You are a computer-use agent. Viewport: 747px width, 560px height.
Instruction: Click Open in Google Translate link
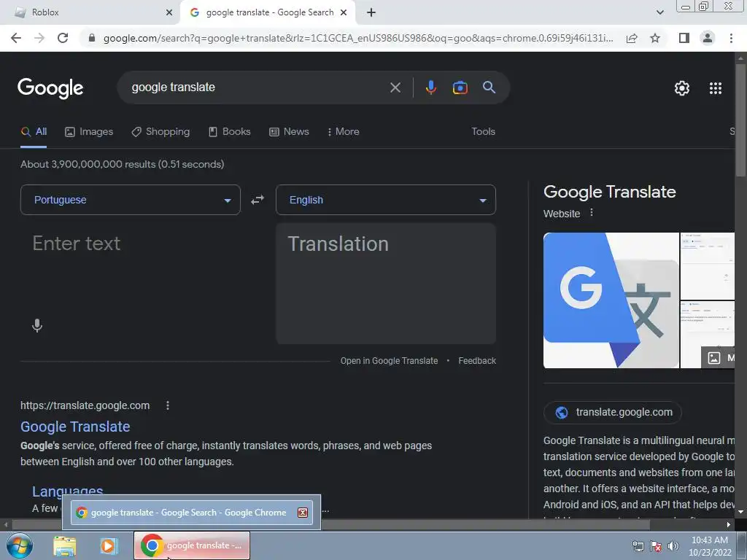(389, 361)
